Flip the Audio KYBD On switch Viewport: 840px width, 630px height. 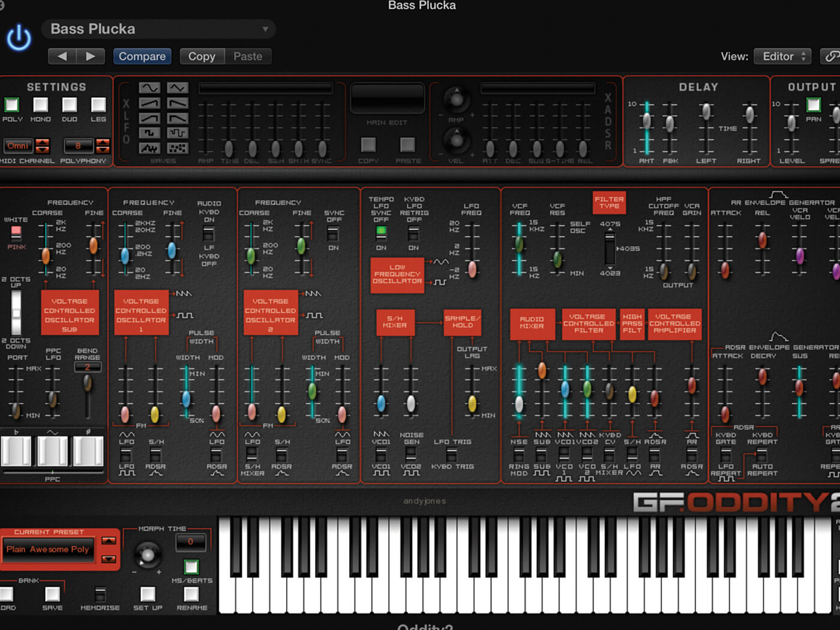[x=209, y=233]
